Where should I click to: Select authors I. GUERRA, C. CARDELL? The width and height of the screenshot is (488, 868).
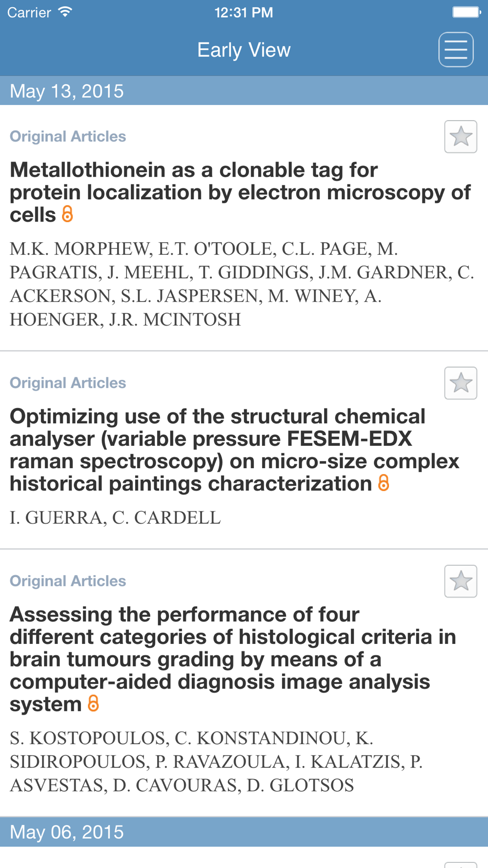(115, 517)
